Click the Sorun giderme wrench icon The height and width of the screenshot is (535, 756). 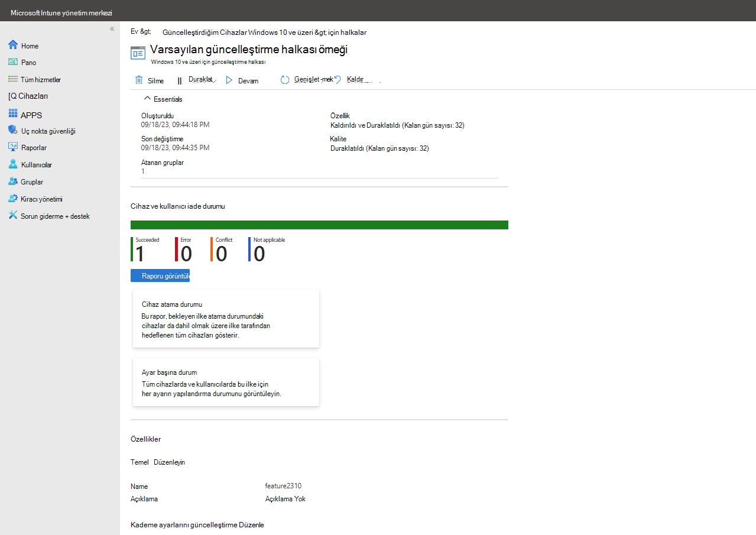point(13,215)
